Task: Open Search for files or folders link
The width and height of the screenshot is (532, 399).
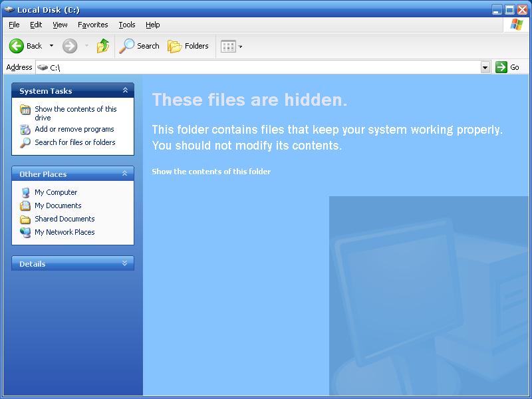Action: click(75, 142)
